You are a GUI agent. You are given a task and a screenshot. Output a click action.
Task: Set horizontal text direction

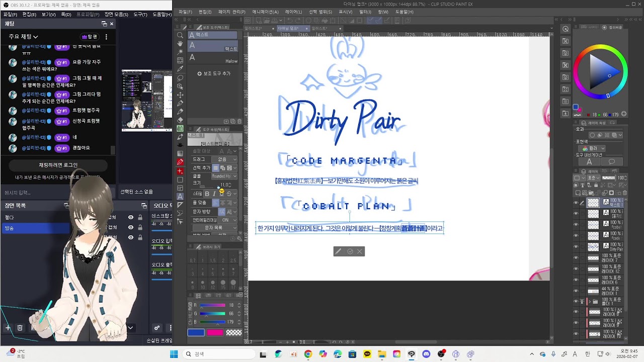[x=221, y=212]
